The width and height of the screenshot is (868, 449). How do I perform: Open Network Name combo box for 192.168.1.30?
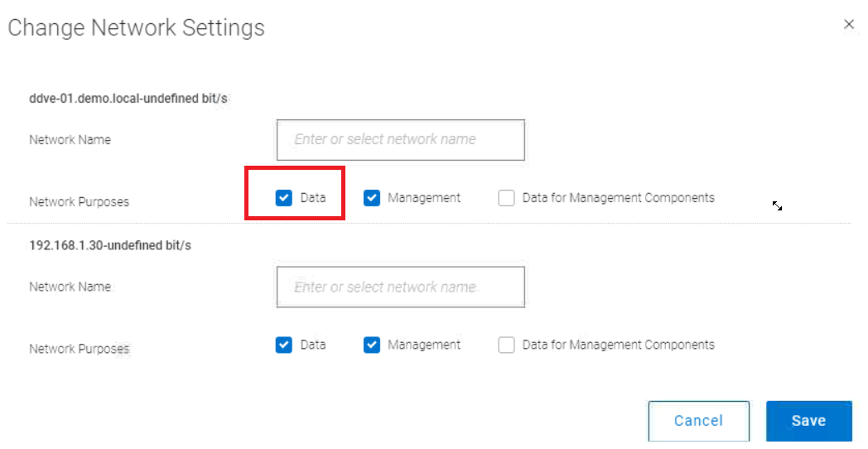coord(400,287)
